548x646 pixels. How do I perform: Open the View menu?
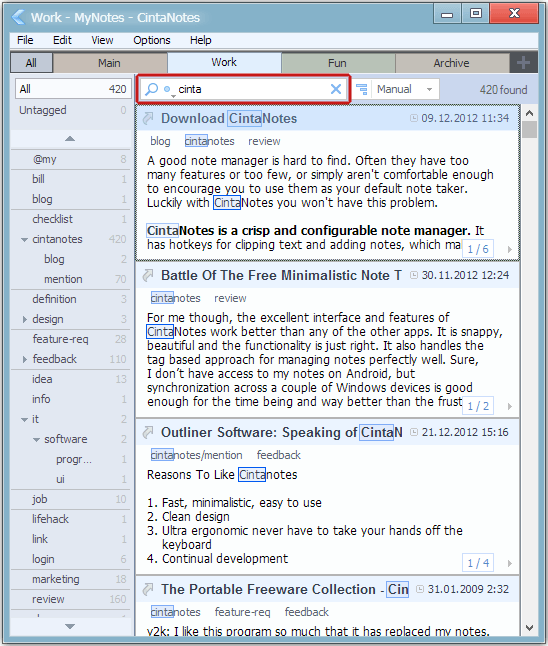[x=102, y=40]
